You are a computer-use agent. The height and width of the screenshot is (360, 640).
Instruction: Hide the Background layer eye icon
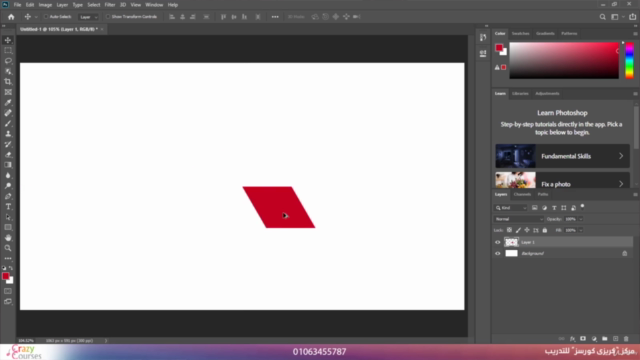(498, 253)
